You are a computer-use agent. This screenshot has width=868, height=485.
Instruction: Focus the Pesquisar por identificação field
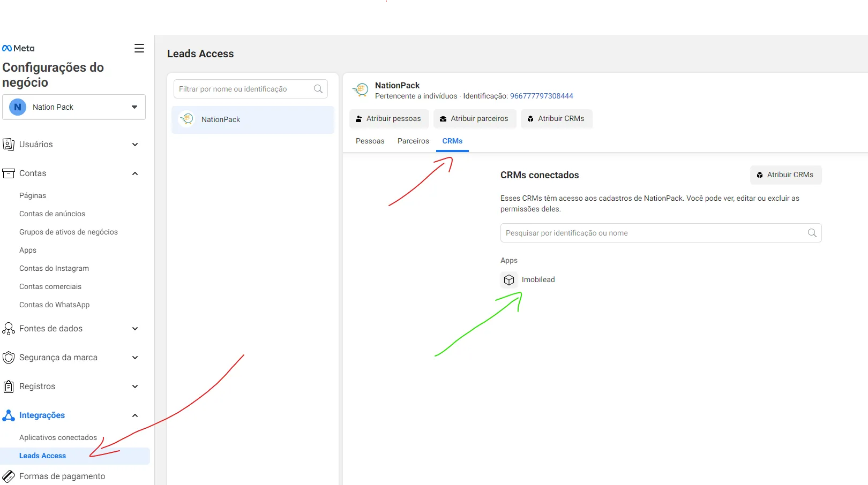pos(661,233)
